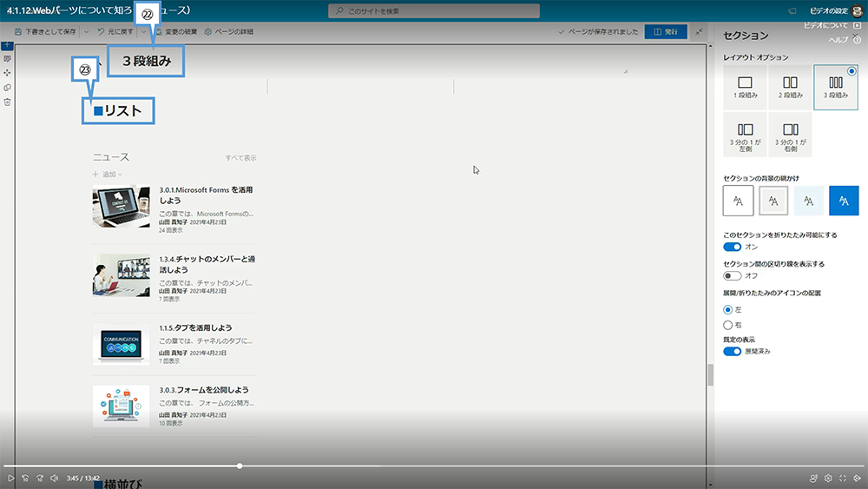Screen dimensions: 868x489
Task: Discard changes (変更の破棄)
Action: coord(176,31)
